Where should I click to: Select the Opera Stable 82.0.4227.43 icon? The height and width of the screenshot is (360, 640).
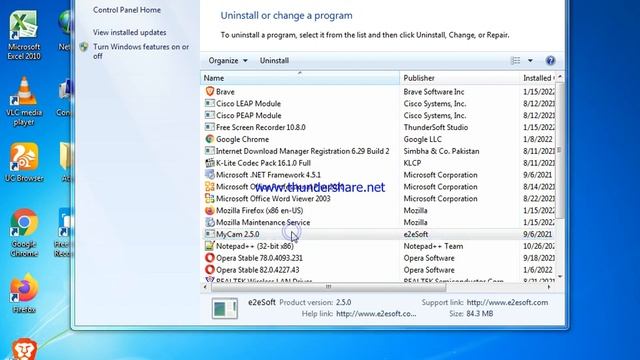tap(210, 269)
